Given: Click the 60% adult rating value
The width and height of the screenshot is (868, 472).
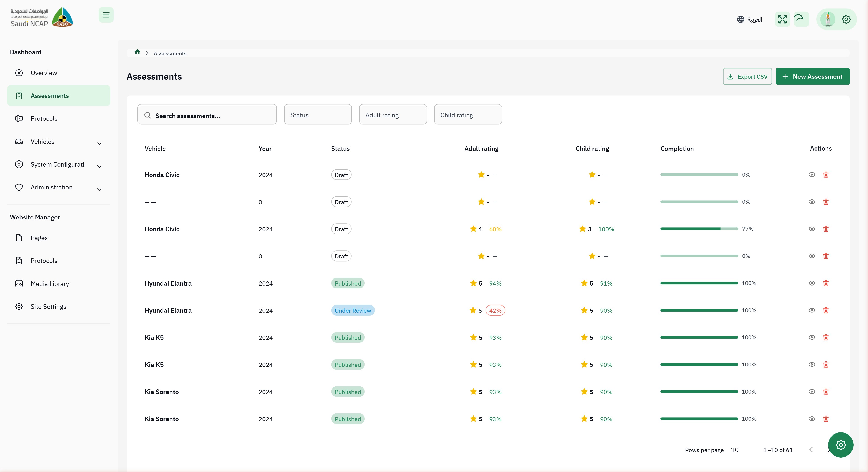Looking at the screenshot, I should tap(495, 229).
